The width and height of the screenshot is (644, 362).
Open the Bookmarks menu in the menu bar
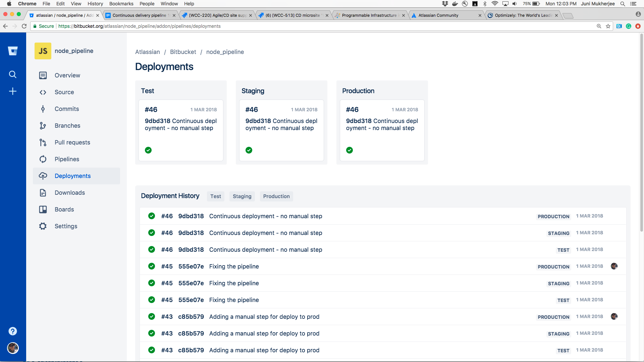(x=121, y=4)
